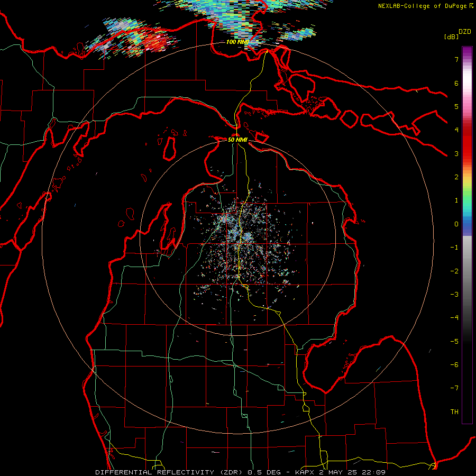476x476 pixels.
Task: Click the legend value -2
Action: coord(454,271)
